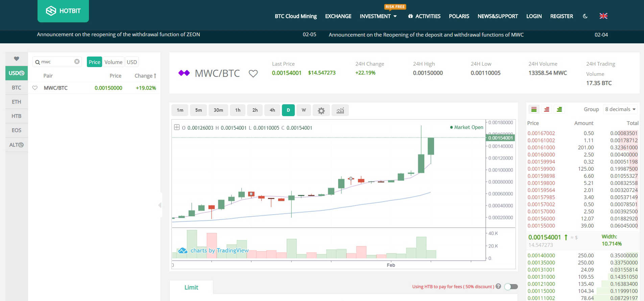Select USD display option
644x301 pixels.
coord(132,62)
